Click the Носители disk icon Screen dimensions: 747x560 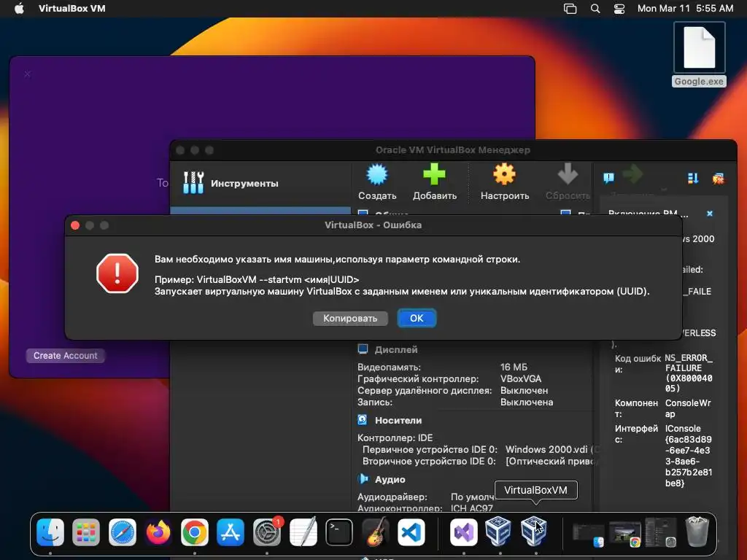tap(363, 419)
